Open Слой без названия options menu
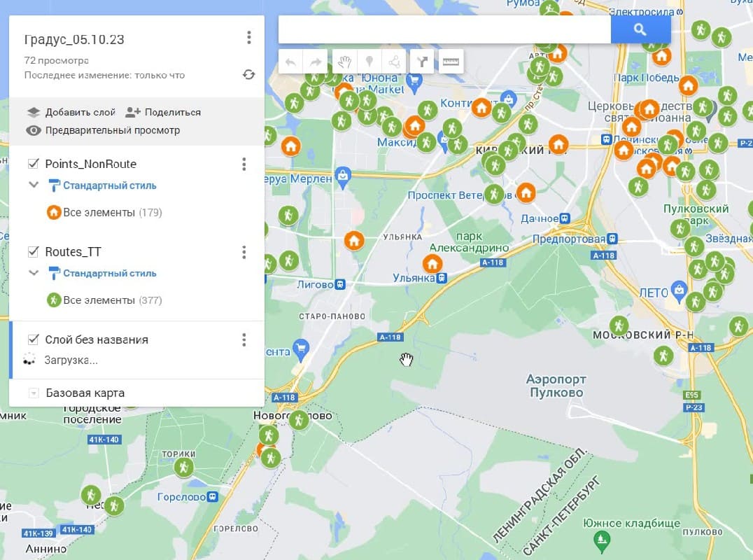This screenshot has height=560, width=753. [x=244, y=340]
